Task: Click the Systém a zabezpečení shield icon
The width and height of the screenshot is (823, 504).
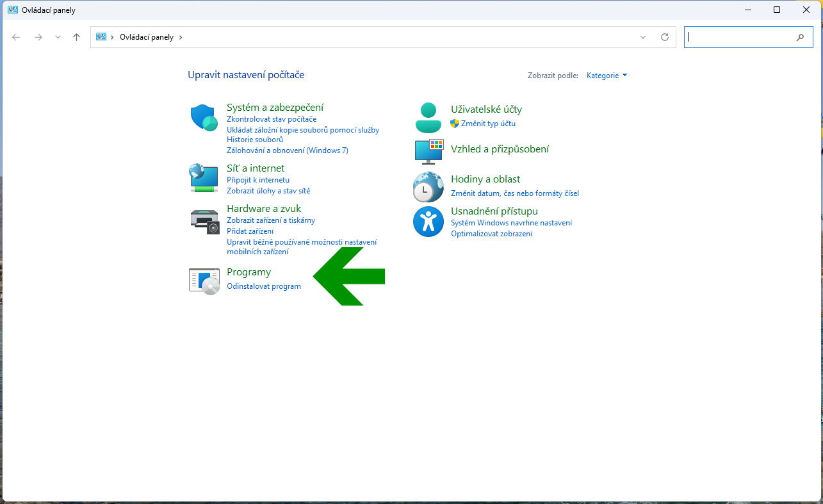Action: tap(204, 118)
